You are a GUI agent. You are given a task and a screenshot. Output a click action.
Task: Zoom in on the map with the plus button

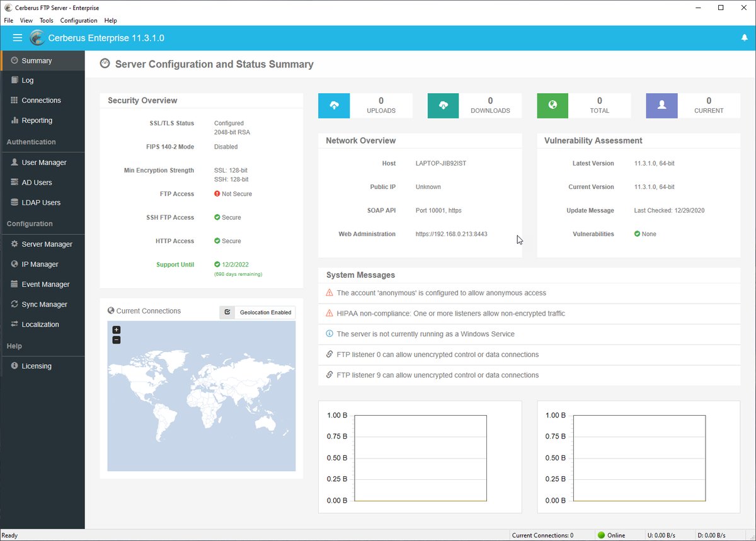coord(116,329)
